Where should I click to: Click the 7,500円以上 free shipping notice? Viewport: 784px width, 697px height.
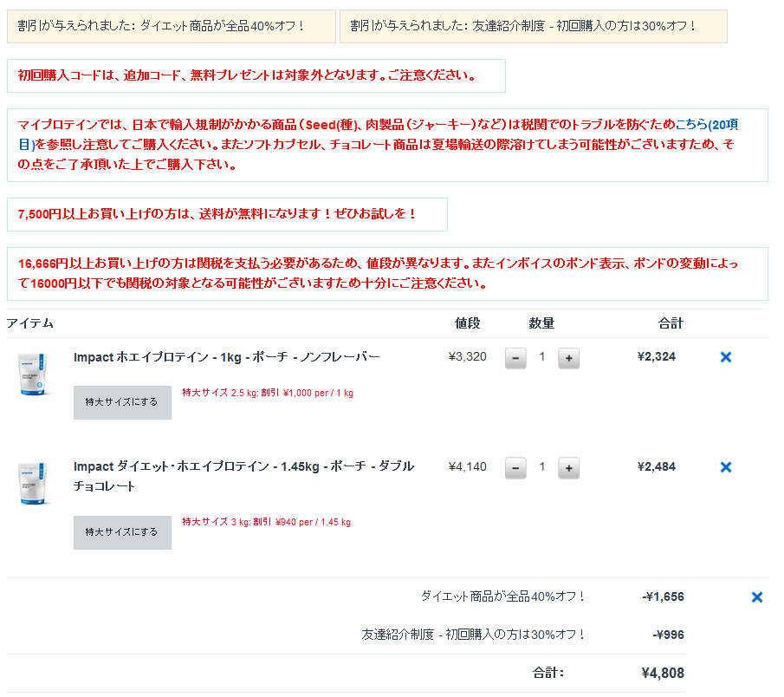227,215
